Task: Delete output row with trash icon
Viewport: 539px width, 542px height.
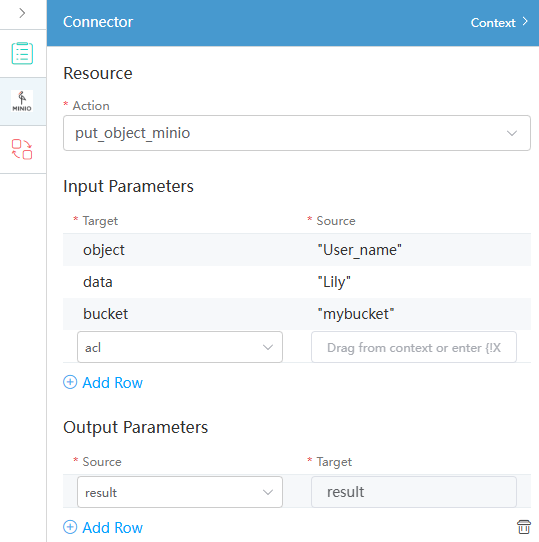Action: (524, 527)
